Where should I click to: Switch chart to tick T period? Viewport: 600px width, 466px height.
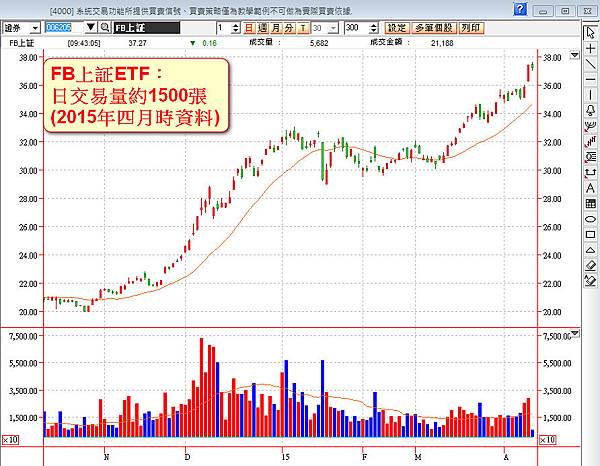click(303, 28)
